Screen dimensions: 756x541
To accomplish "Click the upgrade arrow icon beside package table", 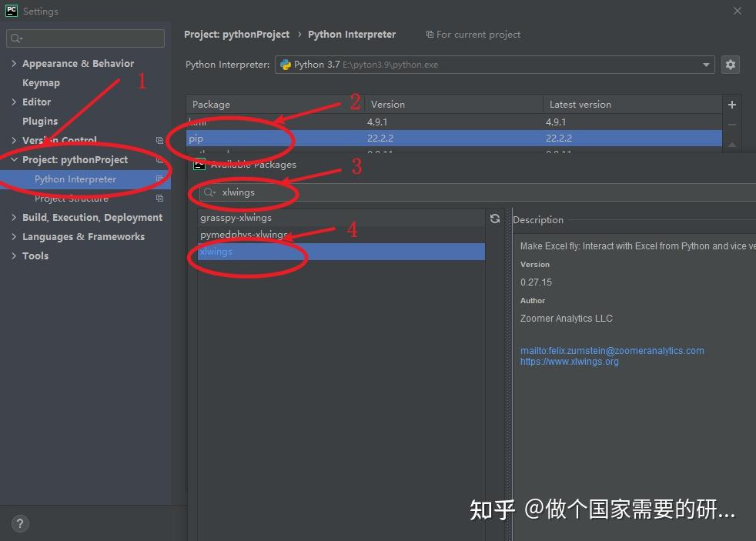I will 731,144.
